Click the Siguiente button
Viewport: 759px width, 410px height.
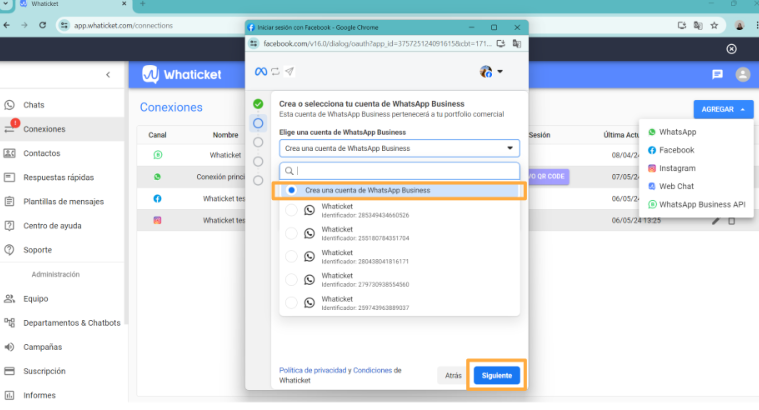497,375
